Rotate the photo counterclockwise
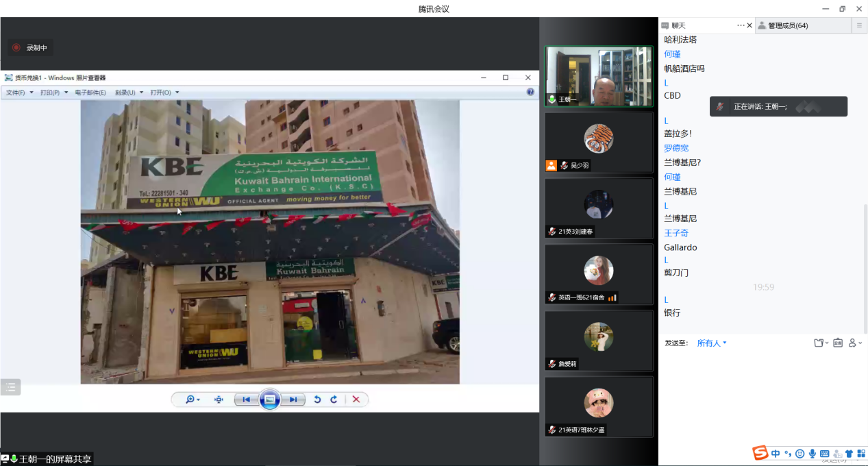 click(317, 400)
